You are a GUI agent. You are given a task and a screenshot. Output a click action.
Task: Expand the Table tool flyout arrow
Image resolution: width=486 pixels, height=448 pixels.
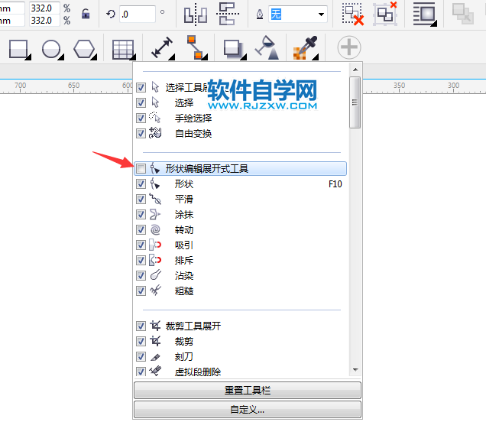(133, 57)
